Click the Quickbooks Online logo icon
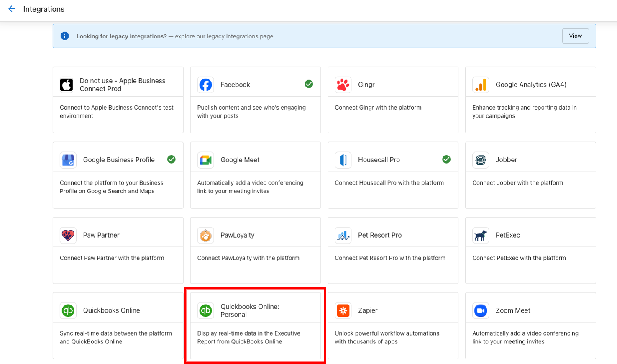Screen dimensions: 617x364 [68, 310]
